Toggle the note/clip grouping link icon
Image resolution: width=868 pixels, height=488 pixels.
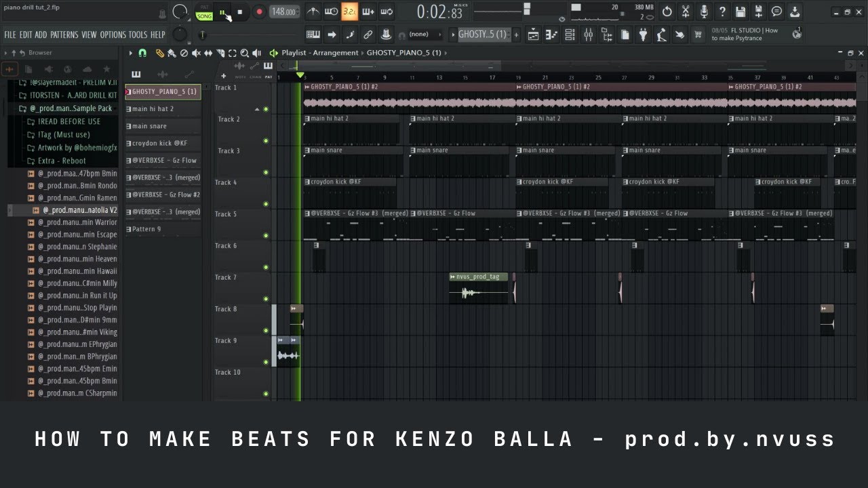[368, 35]
